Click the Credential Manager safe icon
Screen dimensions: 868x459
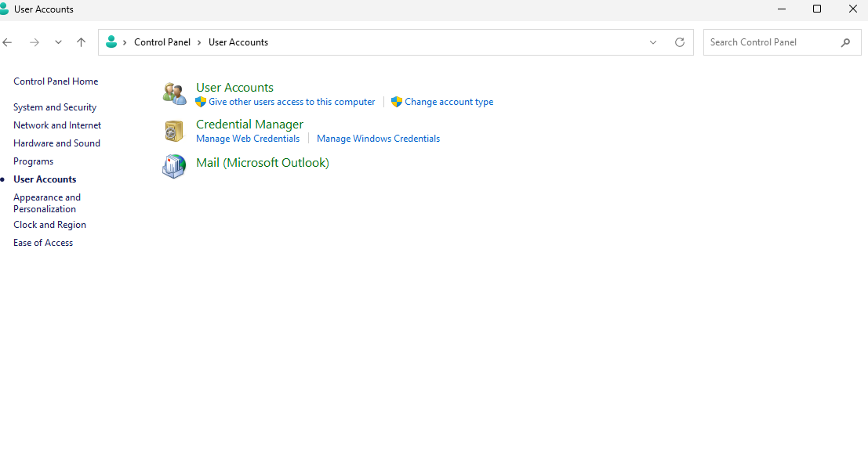coord(174,131)
